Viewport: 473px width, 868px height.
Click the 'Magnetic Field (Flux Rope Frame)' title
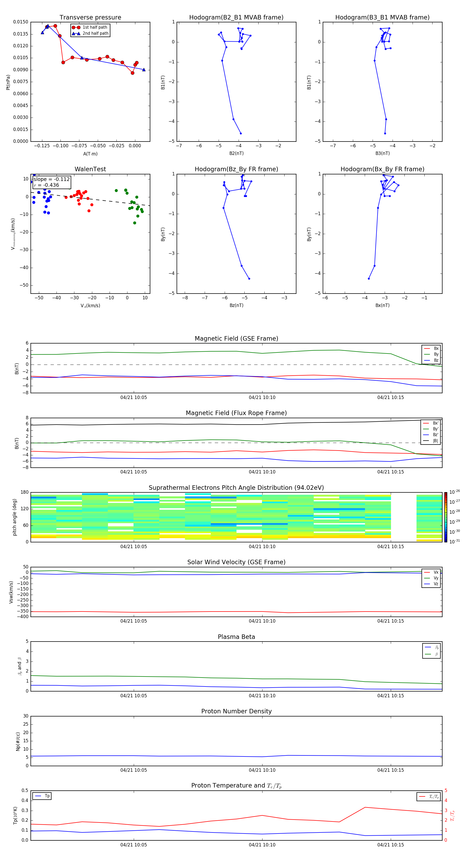point(236,413)
